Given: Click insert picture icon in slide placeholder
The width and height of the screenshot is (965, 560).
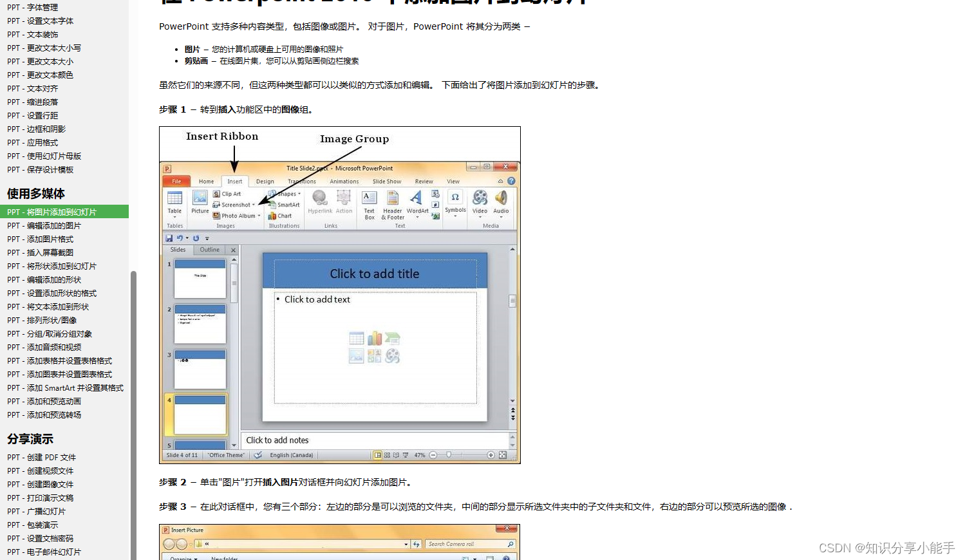Looking at the screenshot, I should click(x=357, y=355).
